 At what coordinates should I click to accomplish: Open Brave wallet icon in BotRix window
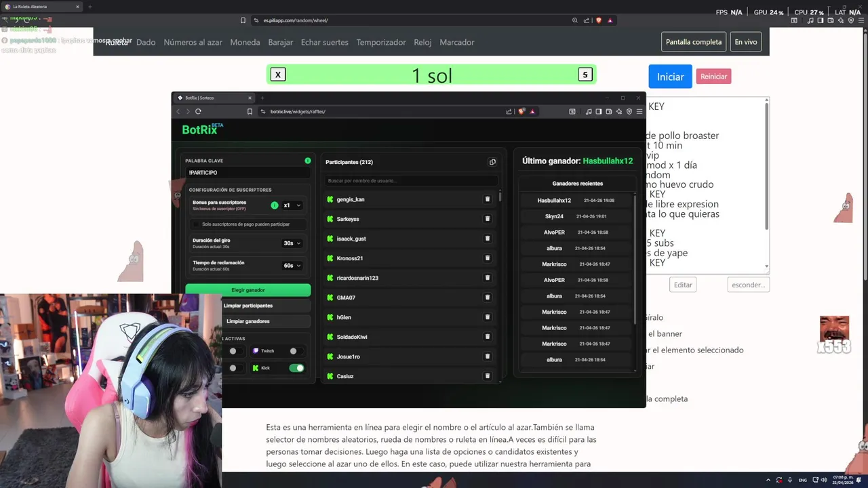coord(609,111)
